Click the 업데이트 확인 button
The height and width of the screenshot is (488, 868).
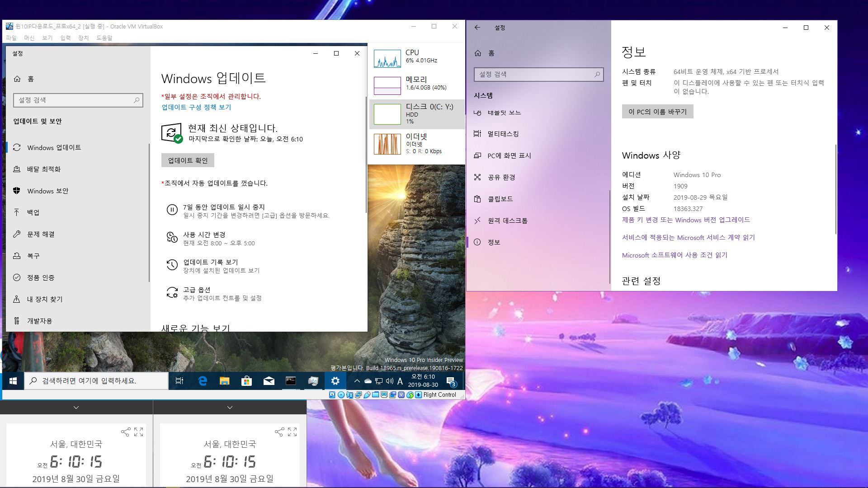coord(188,160)
